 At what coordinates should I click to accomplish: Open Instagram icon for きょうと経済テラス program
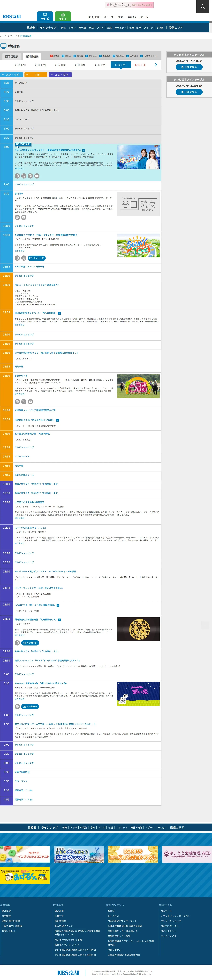point(30,176)
